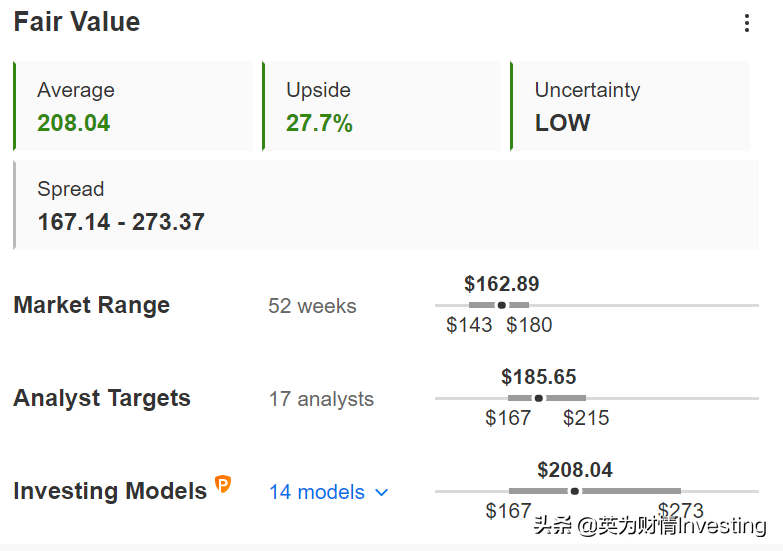The height and width of the screenshot is (551, 783).
Task: Select the Upside 27.7% card
Action: (x=382, y=106)
